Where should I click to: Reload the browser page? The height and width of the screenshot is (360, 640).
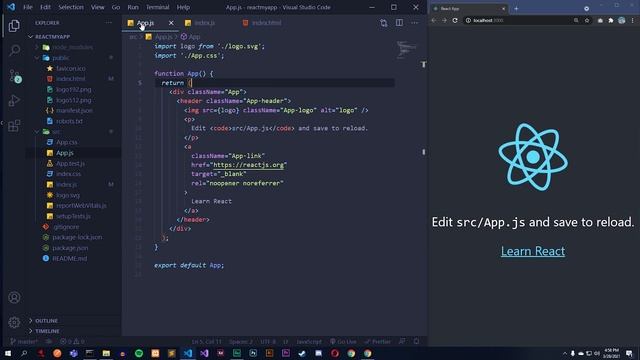click(455, 20)
